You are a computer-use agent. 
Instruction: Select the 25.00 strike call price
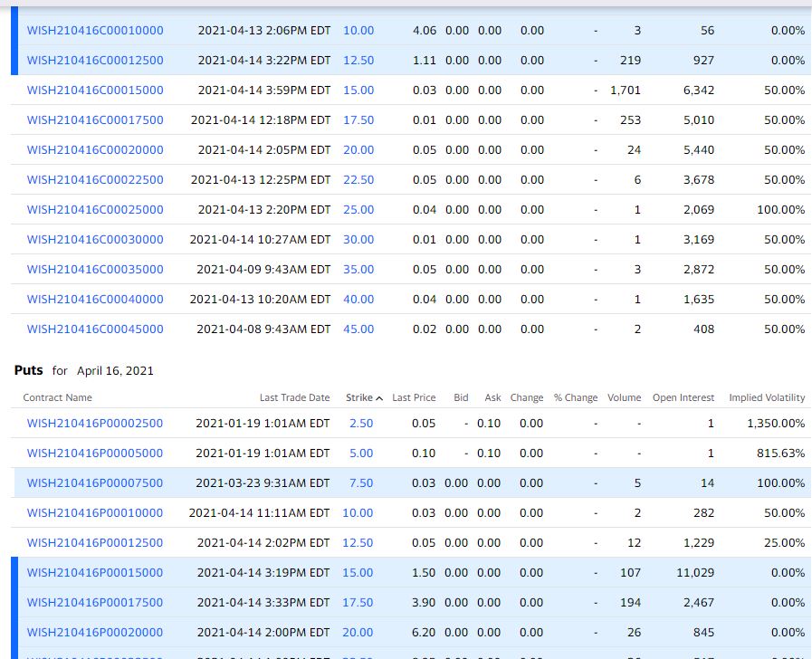tap(358, 210)
